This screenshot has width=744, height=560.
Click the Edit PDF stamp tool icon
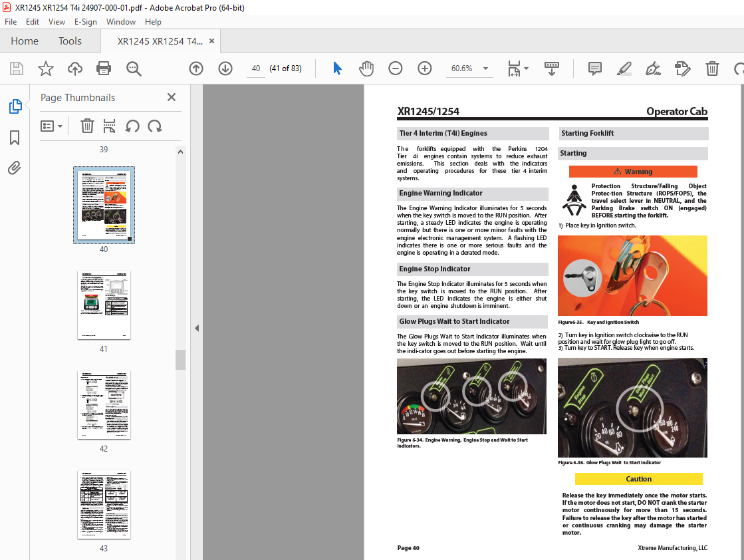(682, 69)
